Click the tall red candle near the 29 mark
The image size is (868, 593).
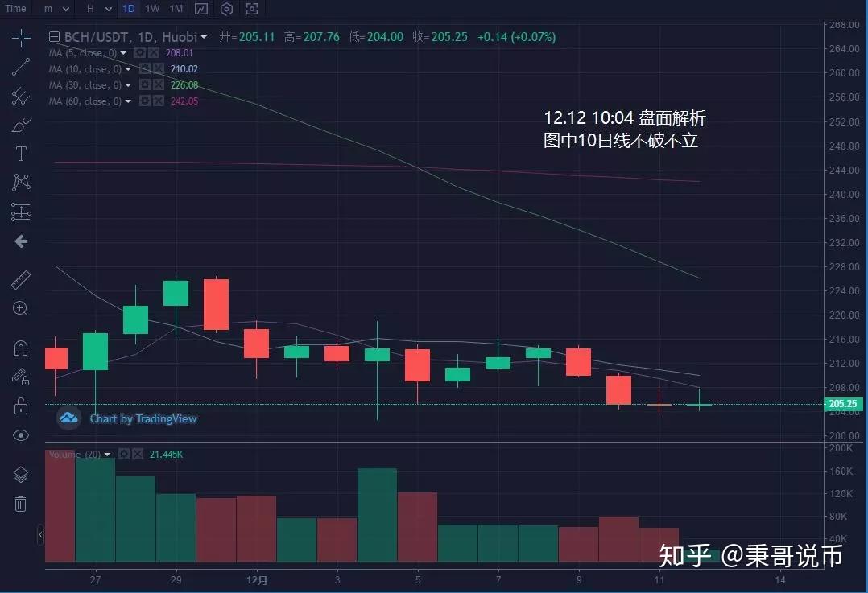pos(216,305)
